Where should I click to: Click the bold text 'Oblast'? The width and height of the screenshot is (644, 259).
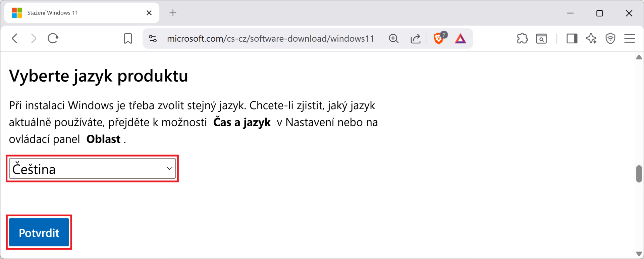pos(103,139)
